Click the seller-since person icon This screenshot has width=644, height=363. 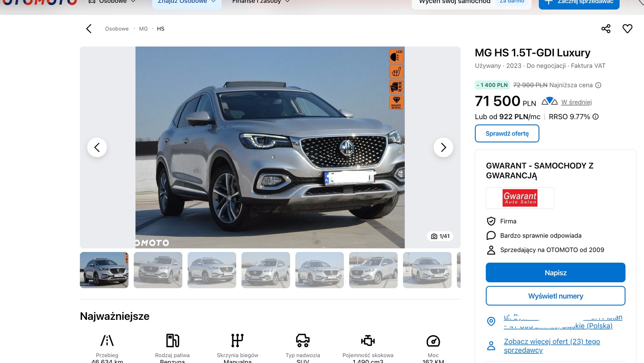point(491,250)
